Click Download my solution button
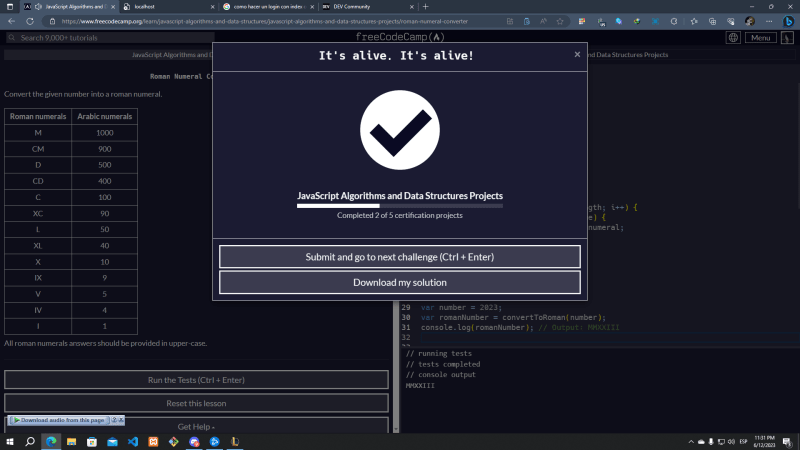 coord(399,282)
